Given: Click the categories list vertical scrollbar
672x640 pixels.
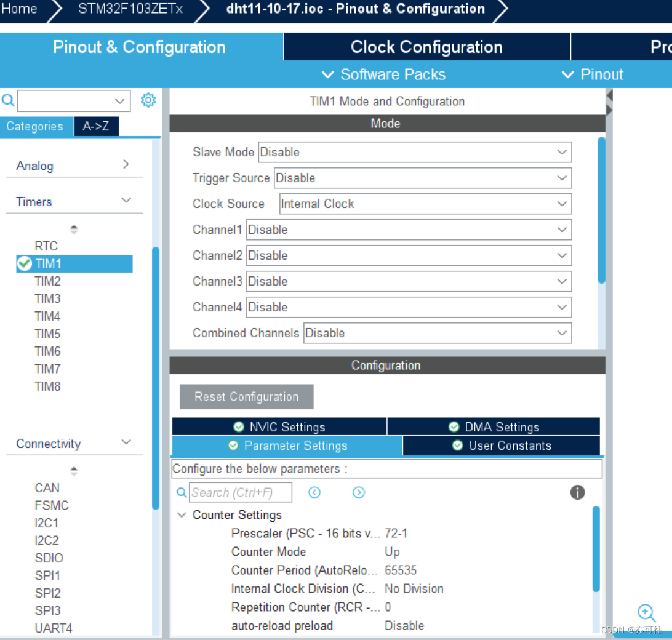Looking at the screenshot, I should coord(156,378).
